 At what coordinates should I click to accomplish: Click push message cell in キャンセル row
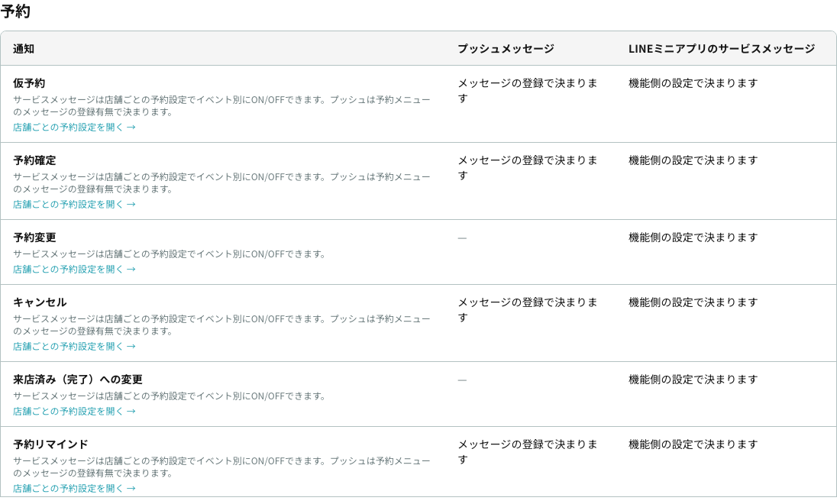(x=528, y=310)
